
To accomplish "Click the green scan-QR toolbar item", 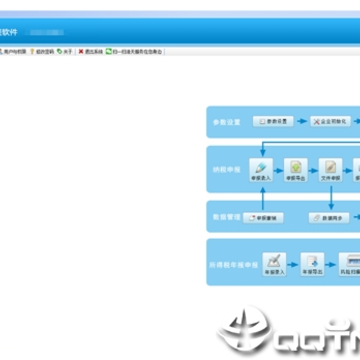I will (134, 52).
